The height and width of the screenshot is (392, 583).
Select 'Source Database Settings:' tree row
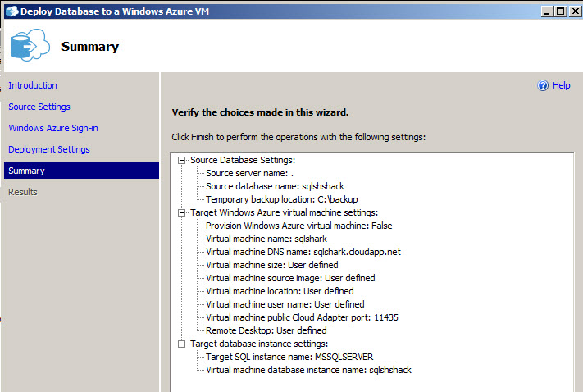[243, 160]
